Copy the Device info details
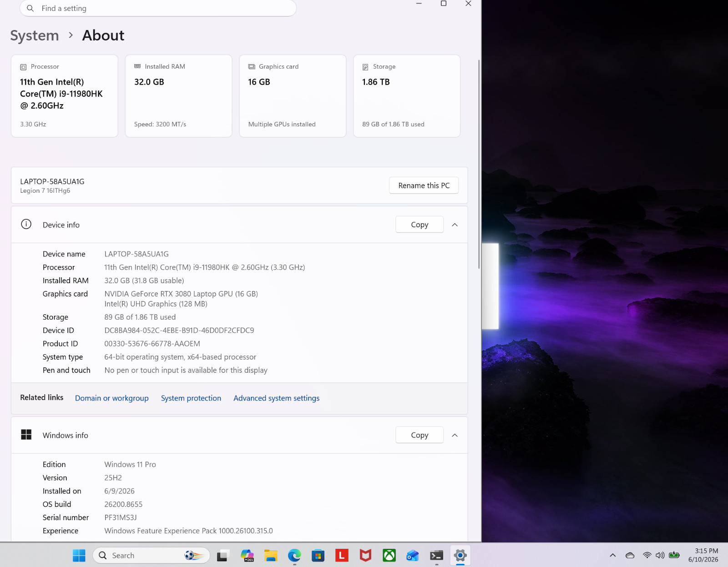 [420, 225]
